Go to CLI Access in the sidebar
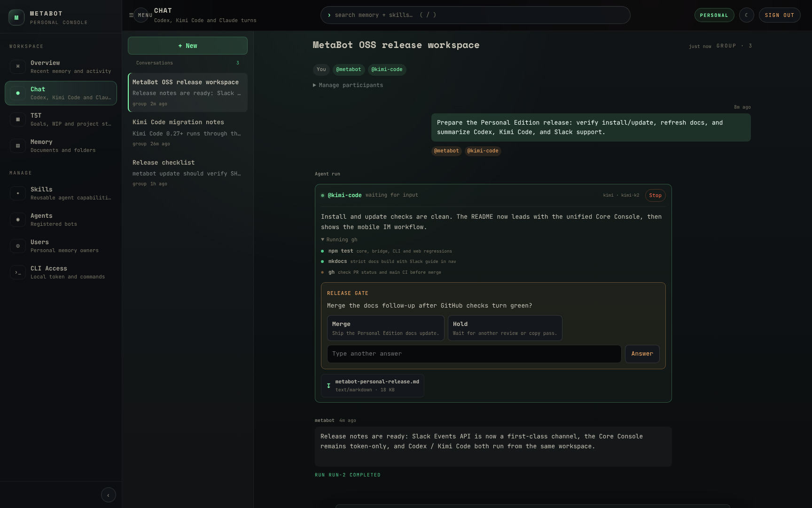Viewport: 812px width, 508px height. click(61, 272)
